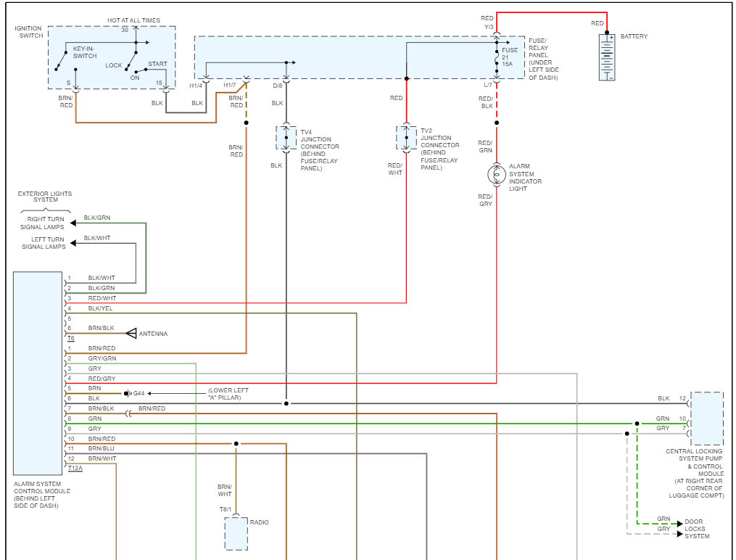Select the BLK/YEL wire label at pin 4
Viewport: 736px width, 560px height.
[101, 308]
